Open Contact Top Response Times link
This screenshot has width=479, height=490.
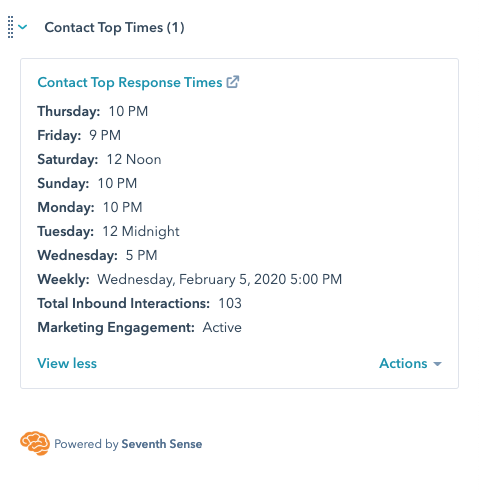[130, 82]
